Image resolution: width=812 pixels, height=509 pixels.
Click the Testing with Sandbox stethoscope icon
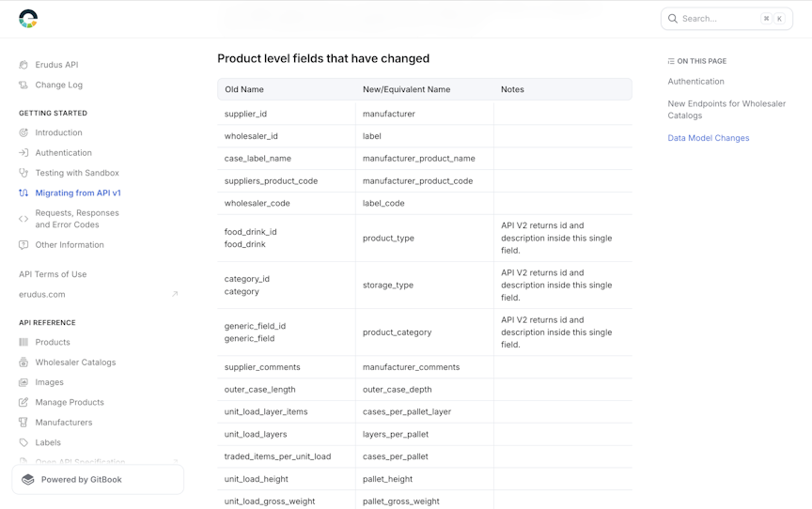pos(23,173)
